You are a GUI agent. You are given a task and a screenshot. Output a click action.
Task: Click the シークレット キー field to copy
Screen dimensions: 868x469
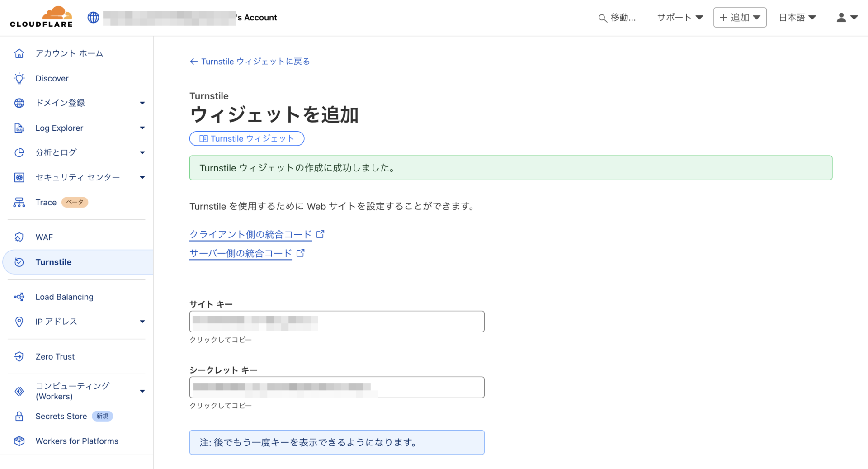(337, 387)
